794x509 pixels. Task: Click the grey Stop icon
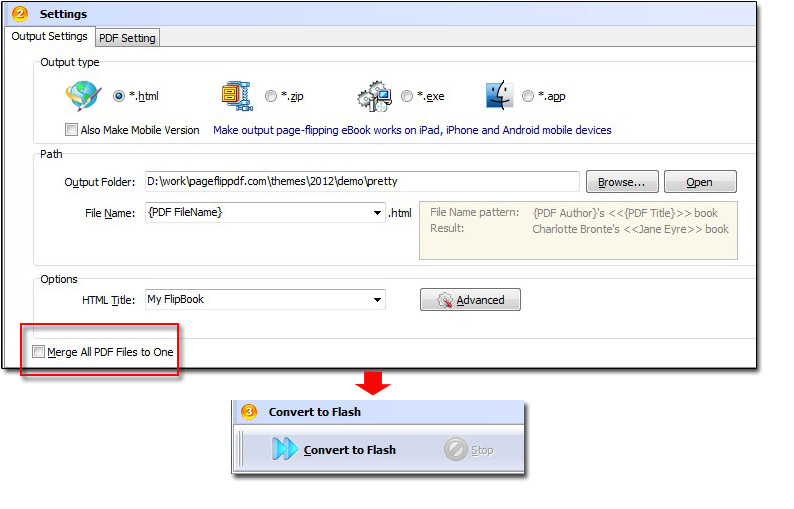pyautogui.click(x=455, y=450)
